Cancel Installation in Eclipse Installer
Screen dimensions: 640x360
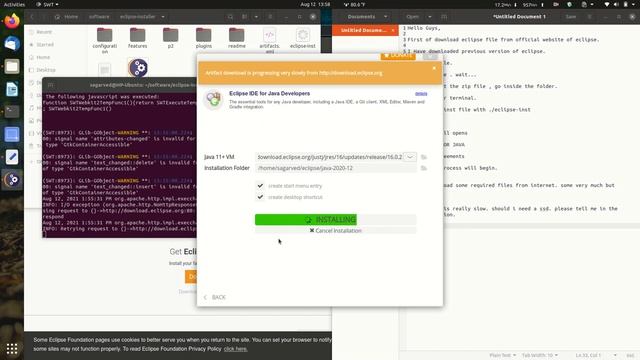click(x=336, y=231)
